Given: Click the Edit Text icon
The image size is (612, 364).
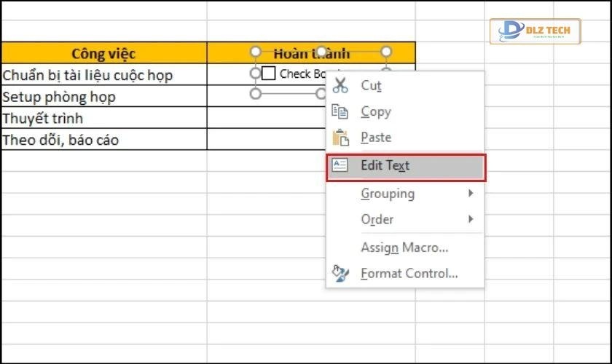Looking at the screenshot, I should click(x=340, y=165).
